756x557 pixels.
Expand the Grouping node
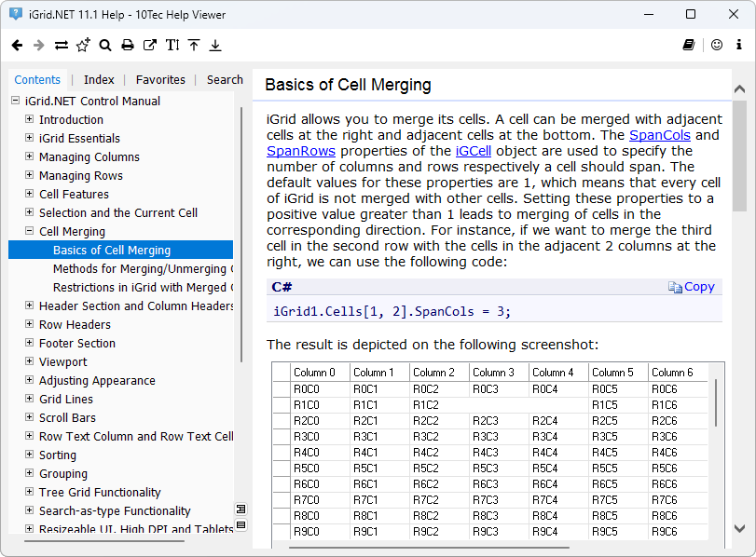coord(30,473)
